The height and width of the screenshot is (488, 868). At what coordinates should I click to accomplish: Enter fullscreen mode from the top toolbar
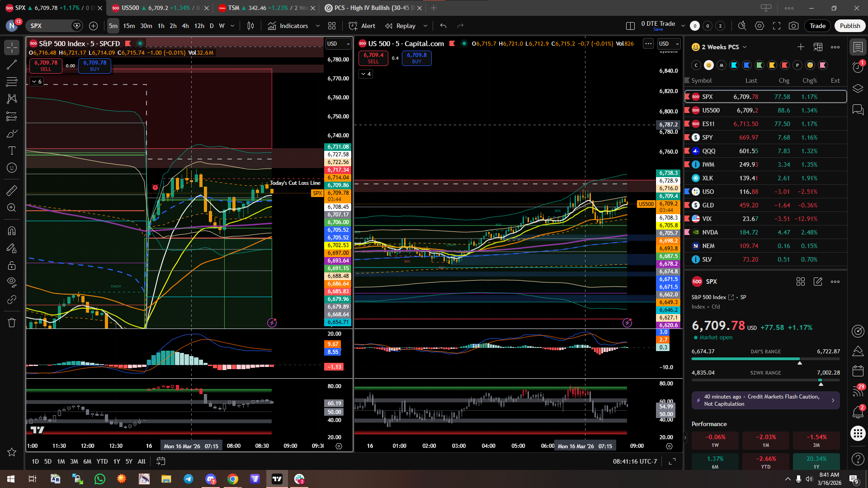click(777, 26)
